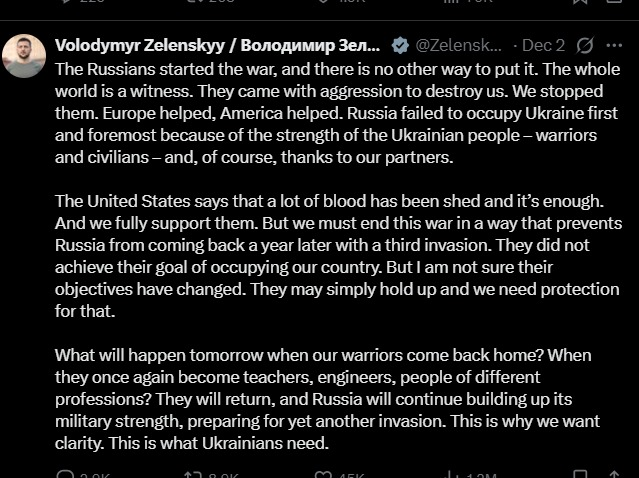Like the post with the heart icon
639x478 pixels.
click(x=322, y=475)
